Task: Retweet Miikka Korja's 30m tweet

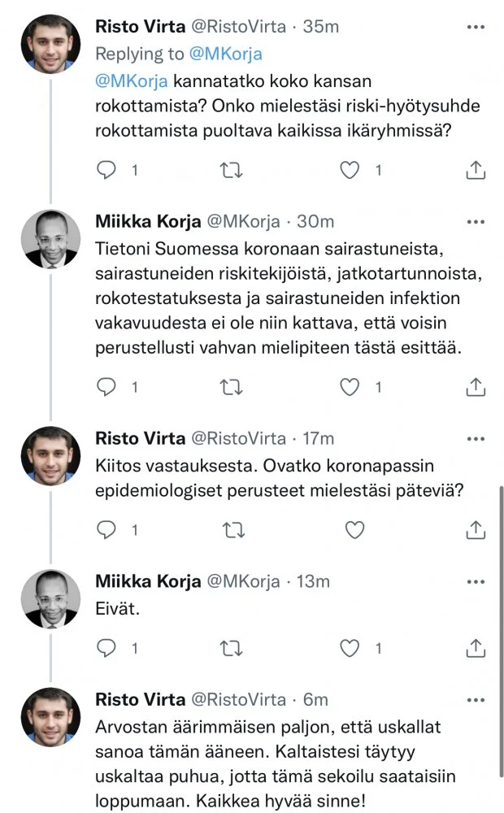Action: 232,388
